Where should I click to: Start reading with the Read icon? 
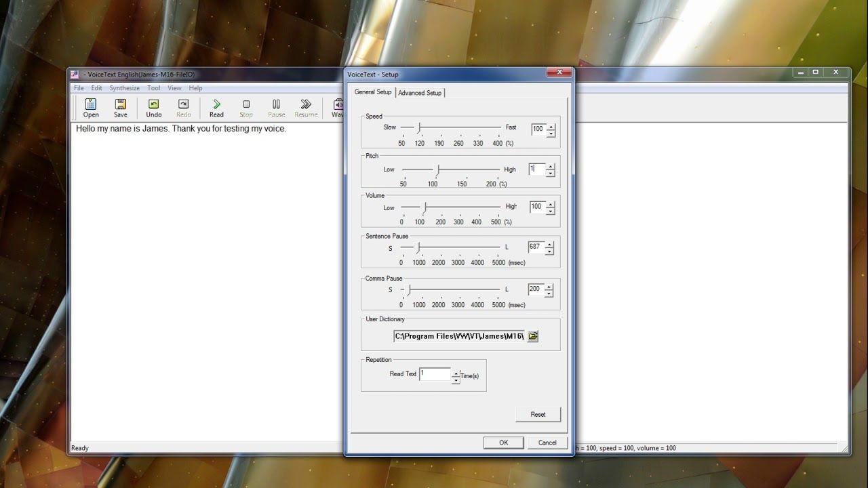click(x=216, y=104)
